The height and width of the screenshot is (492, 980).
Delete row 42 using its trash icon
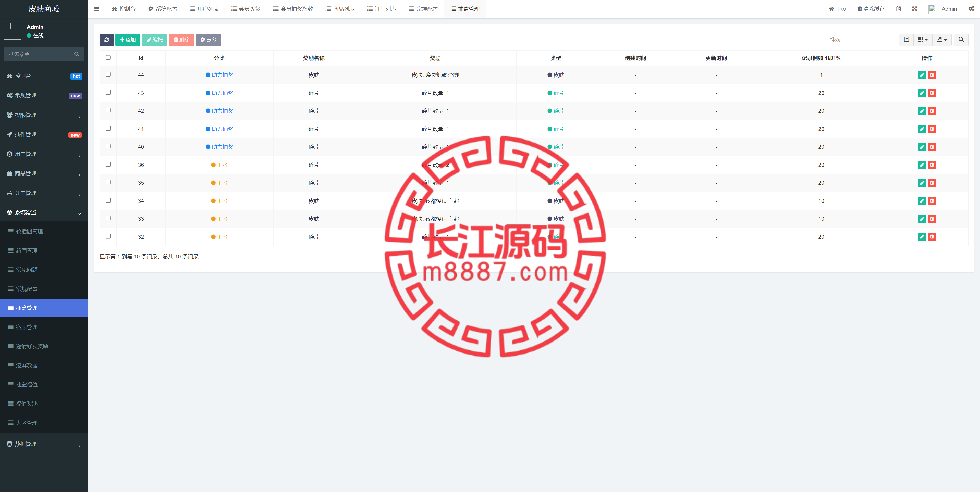932,111
